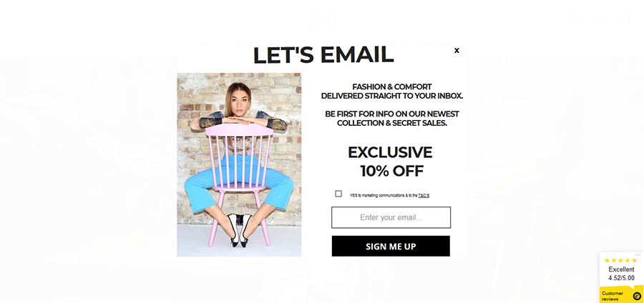This screenshot has height=303, width=644.
Task: Click the Fashion & Comfort tagline text
Action: click(392, 91)
